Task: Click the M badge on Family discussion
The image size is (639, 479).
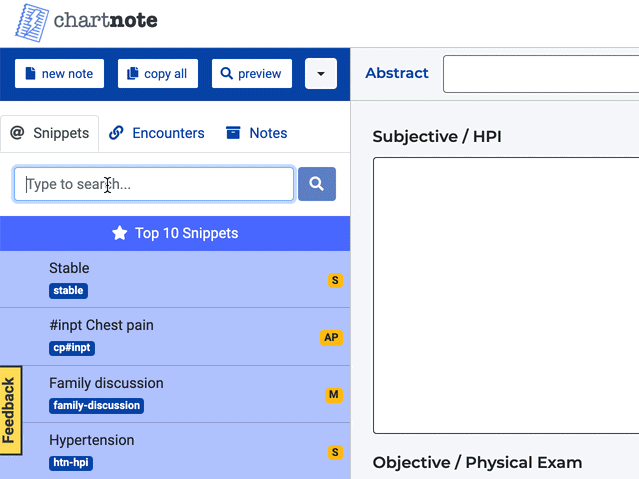Action: [x=334, y=395]
